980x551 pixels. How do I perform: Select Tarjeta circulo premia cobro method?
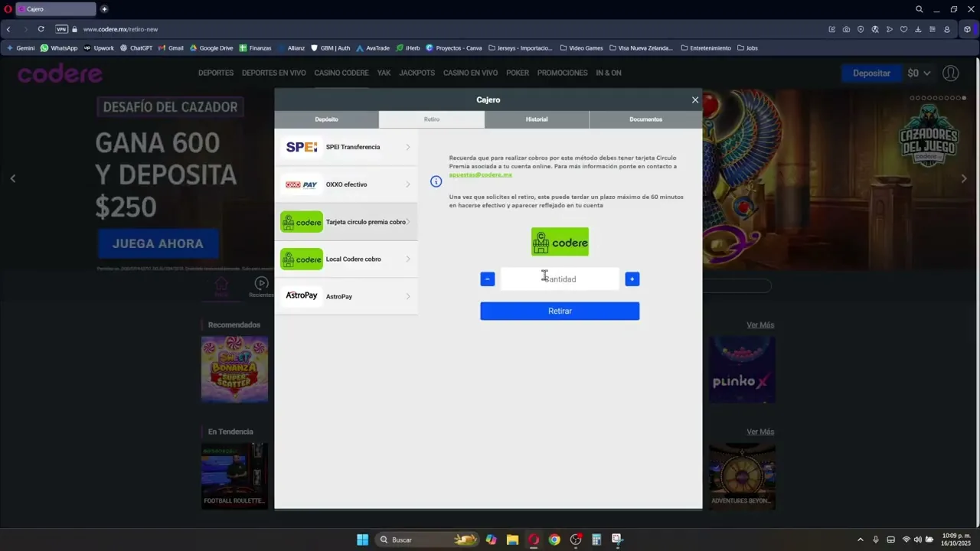(x=346, y=222)
